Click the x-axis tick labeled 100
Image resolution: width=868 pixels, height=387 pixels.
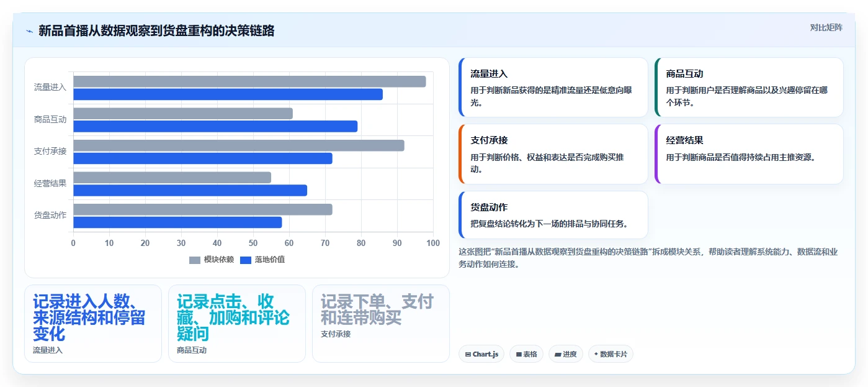(433, 243)
